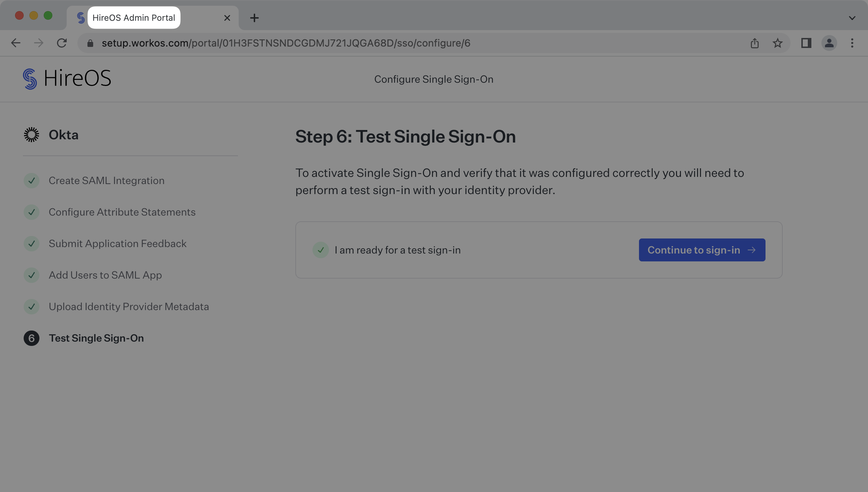Click checkmark beside Upload Identity Provider Metadata

(x=32, y=307)
